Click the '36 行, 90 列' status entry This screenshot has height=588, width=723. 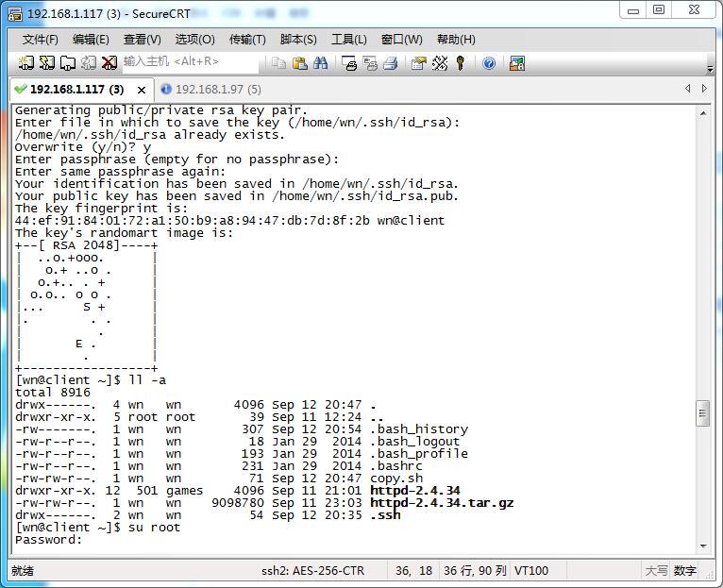tap(475, 571)
